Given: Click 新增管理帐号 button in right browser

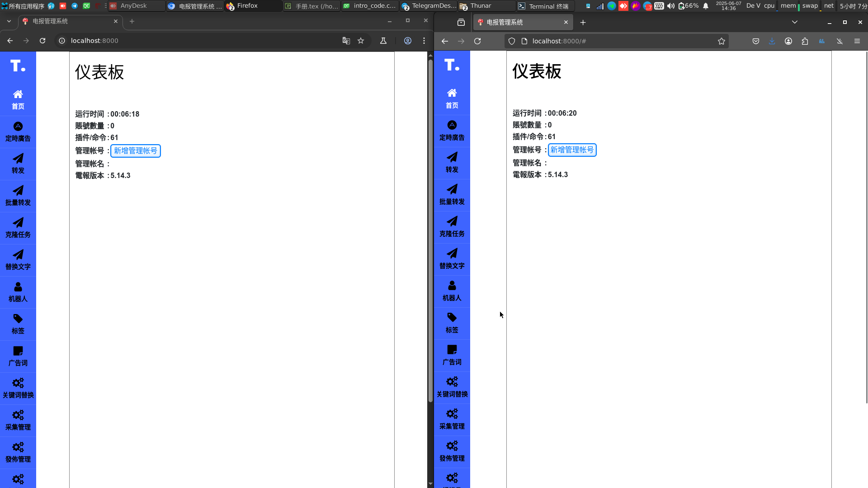Looking at the screenshot, I should point(572,150).
